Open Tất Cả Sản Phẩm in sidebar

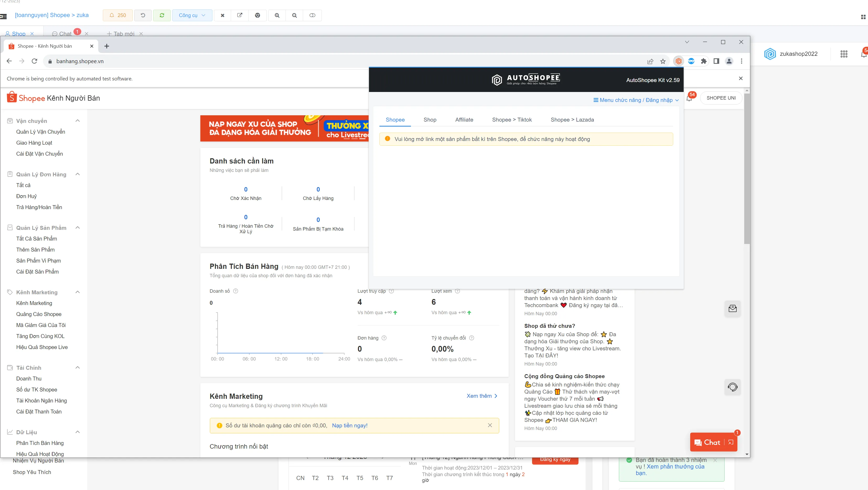[36, 238]
